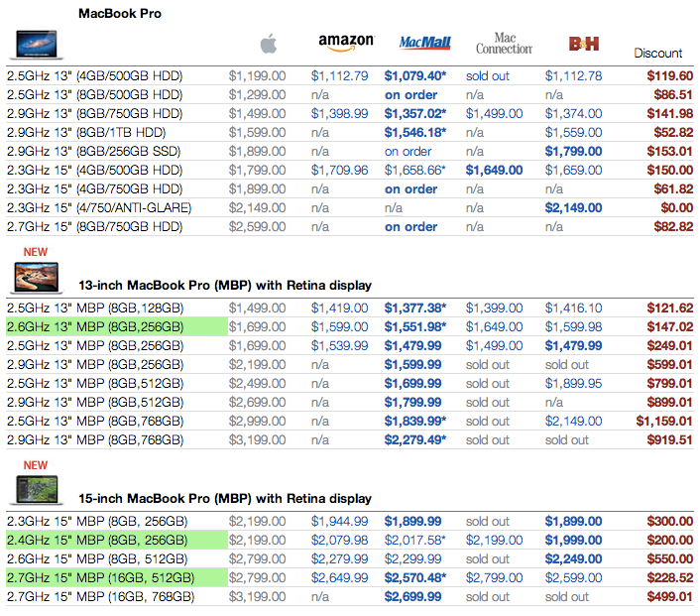Click Amazon price $1,112.79
Image resolution: width=700 pixels, height=616 pixels.
[x=339, y=76]
